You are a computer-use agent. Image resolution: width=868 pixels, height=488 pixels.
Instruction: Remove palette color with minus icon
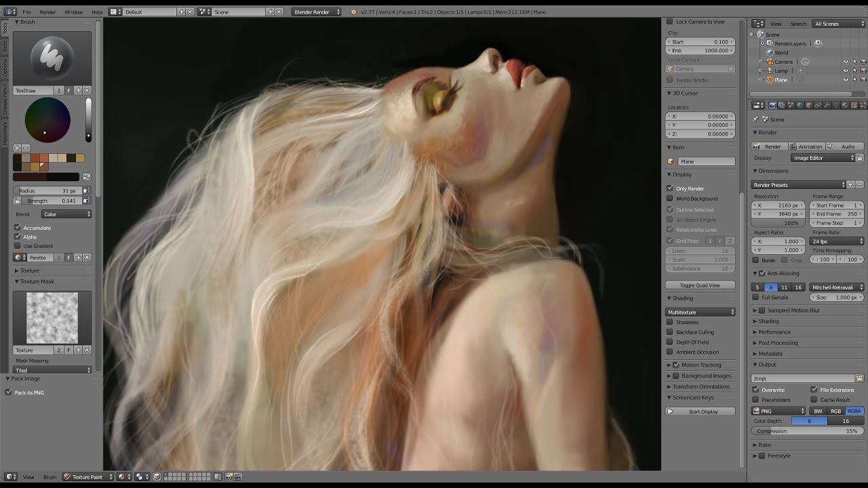point(26,148)
